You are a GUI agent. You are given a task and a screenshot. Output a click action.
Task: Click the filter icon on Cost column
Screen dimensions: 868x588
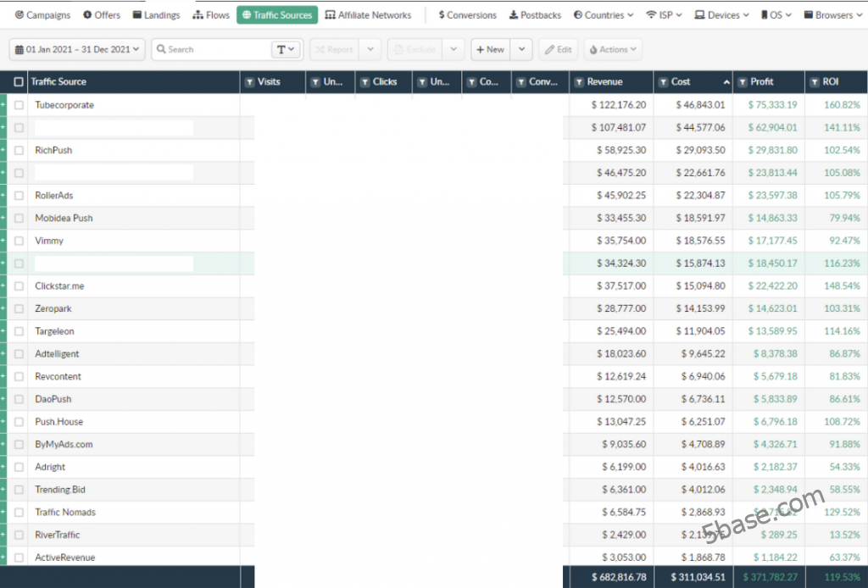pos(663,82)
